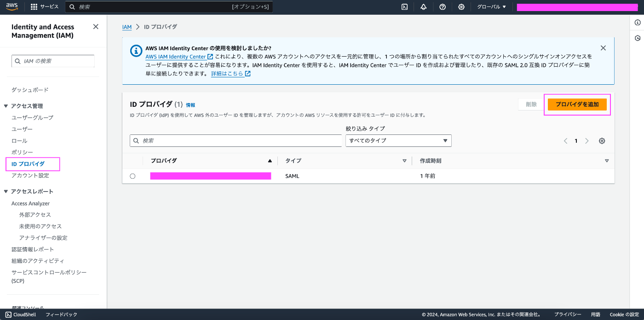Open the プライバシー footer link
Image resolution: width=644 pixels, height=320 pixels.
point(568,314)
